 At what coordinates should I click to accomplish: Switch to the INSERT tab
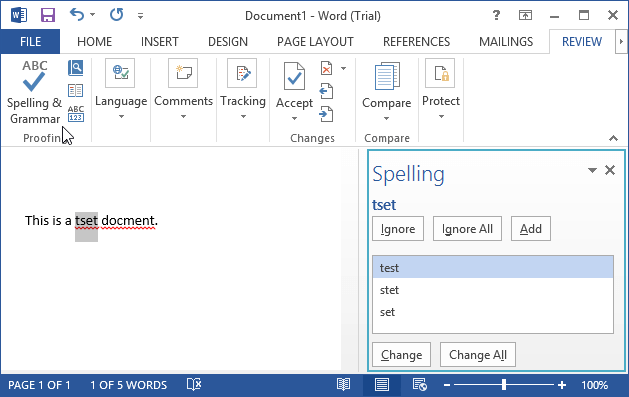pos(160,42)
